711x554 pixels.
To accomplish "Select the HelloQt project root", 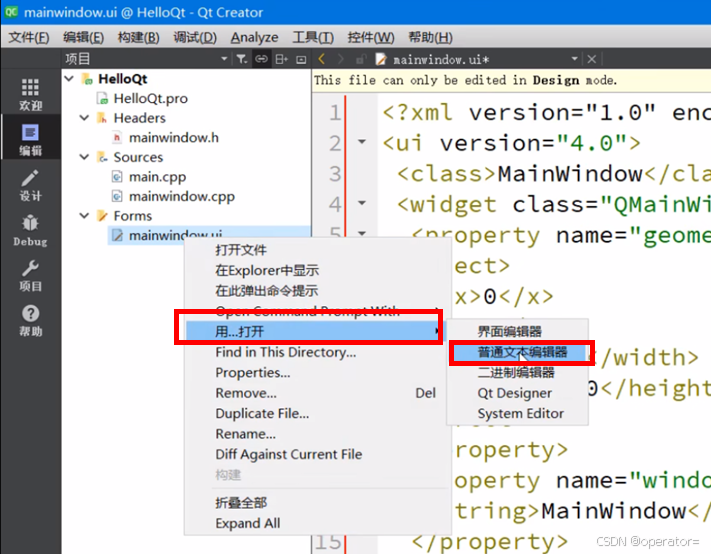I will click(122, 79).
